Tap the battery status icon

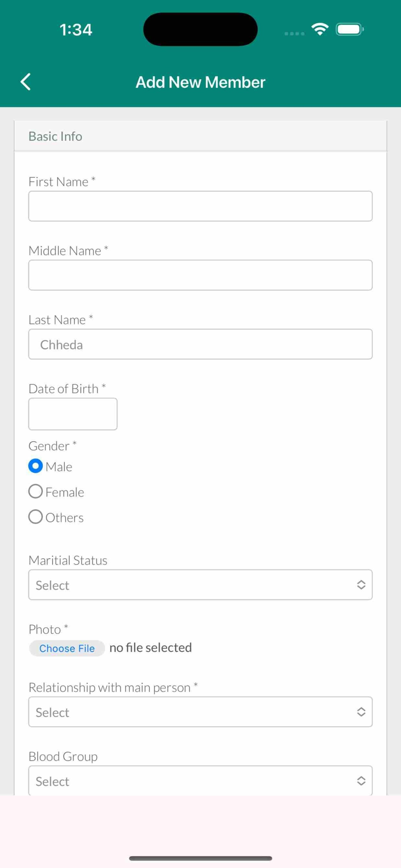click(350, 29)
